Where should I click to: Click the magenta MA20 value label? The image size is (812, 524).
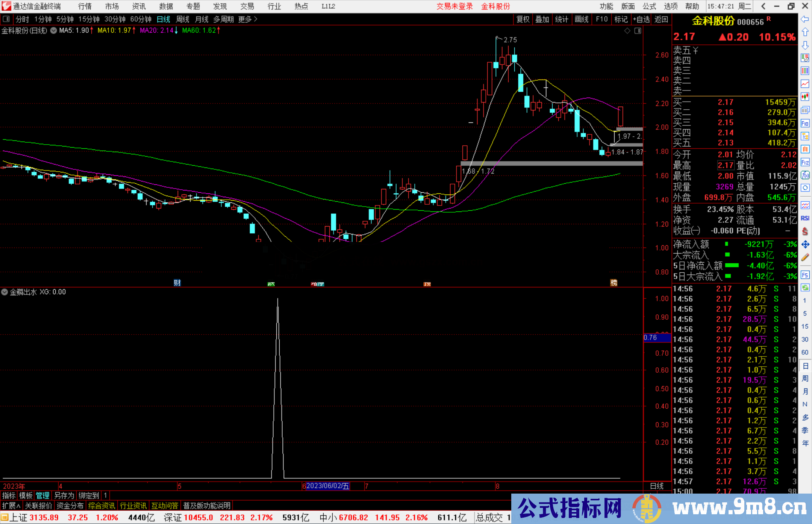(157, 30)
